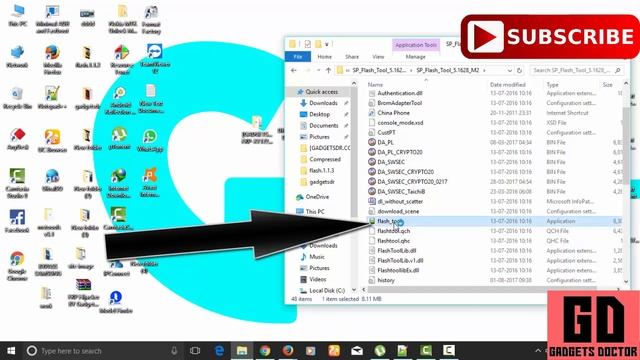Open the Mozilla Firefox desktop shortcut
Image resolution: width=640 pixels, height=360 pixels.
point(52,60)
